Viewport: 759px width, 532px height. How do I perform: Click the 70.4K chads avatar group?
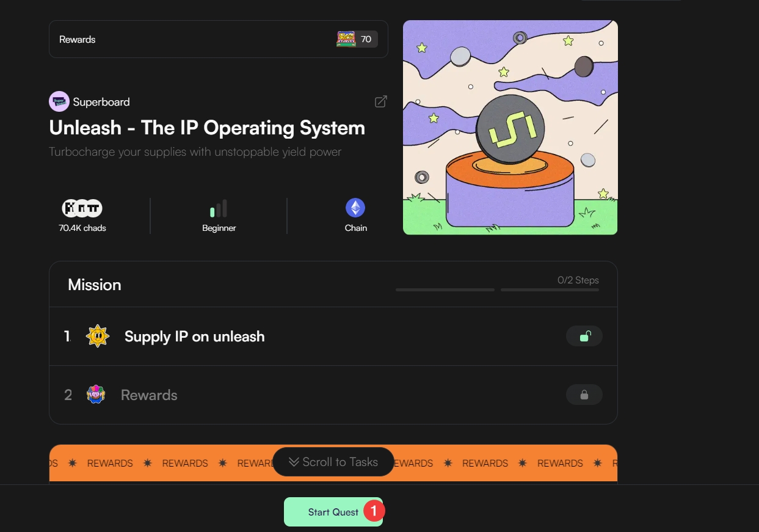pyautogui.click(x=82, y=208)
